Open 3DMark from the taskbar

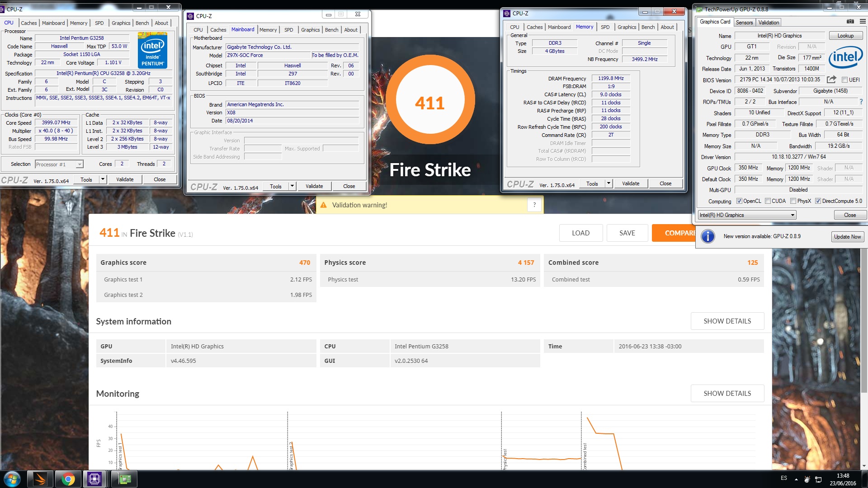click(x=41, y=479)
